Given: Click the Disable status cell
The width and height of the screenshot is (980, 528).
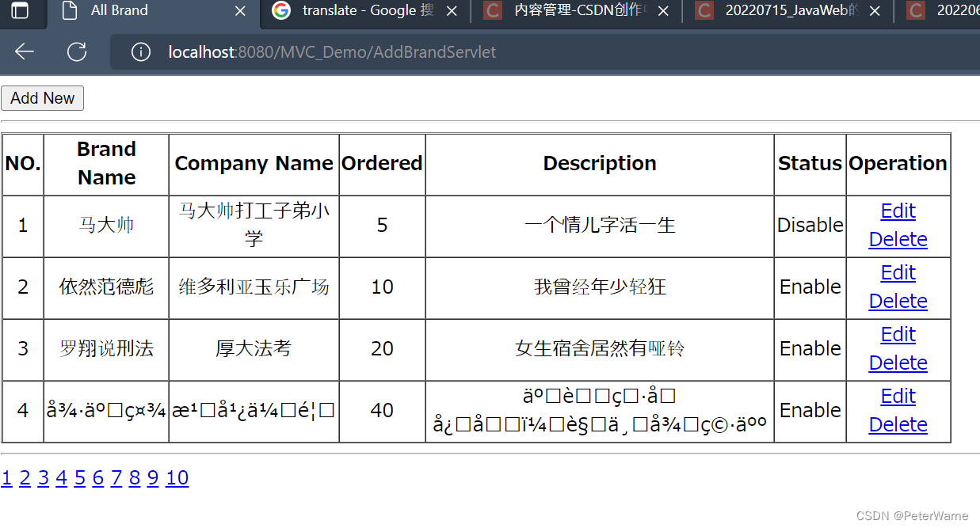Looking at the screenshot, I should click(810, 226).
